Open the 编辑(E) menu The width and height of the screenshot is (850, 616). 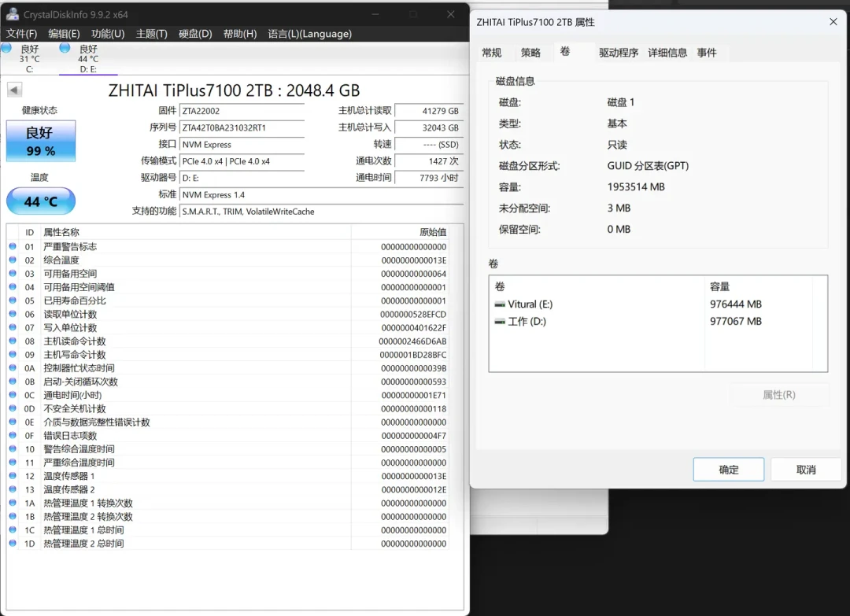(x=64, y=34)
